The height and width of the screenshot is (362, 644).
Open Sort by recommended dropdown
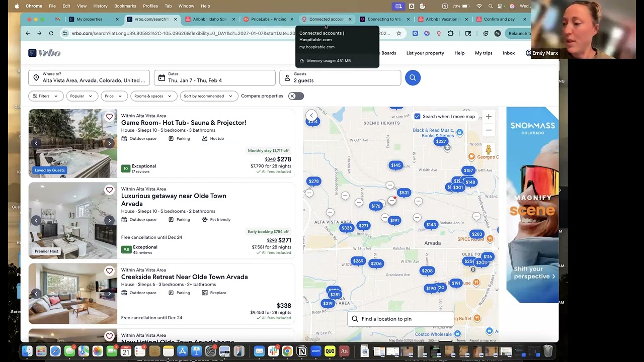click(x=209, y=96)
